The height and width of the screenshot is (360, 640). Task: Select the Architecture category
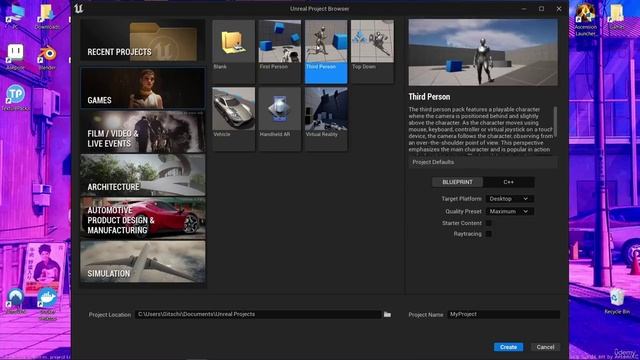coord(142,175)
